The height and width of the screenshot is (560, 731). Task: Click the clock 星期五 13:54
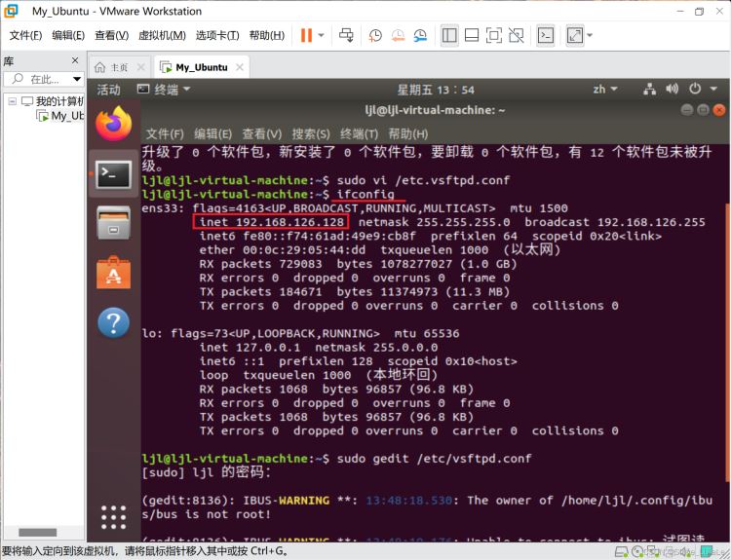click(436, 90)
